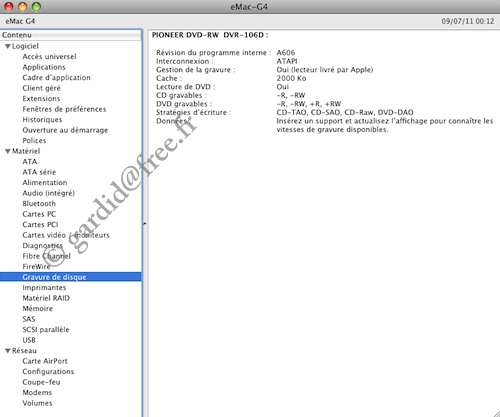Open the Alimentation entry
500x417 pixels.
coord(45,183)
